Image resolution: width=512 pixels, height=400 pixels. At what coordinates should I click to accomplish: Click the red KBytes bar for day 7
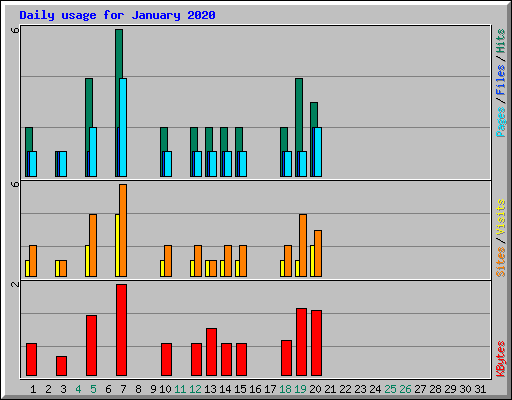pyautogui.click(x=121, y=330)
